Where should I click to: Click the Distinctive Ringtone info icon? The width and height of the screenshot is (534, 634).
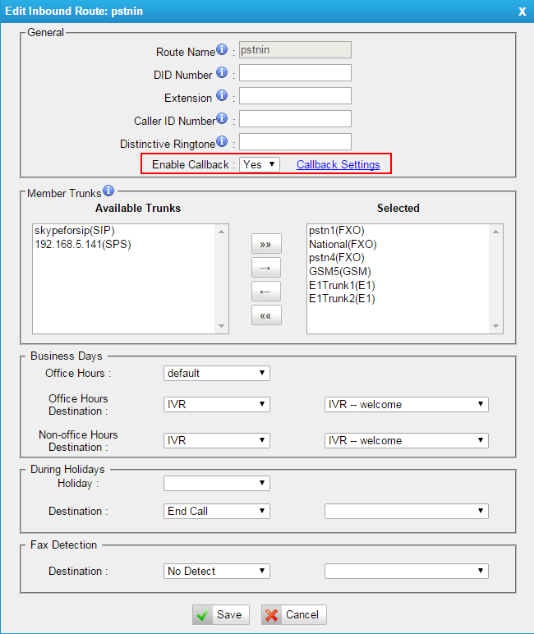point(222,142)
